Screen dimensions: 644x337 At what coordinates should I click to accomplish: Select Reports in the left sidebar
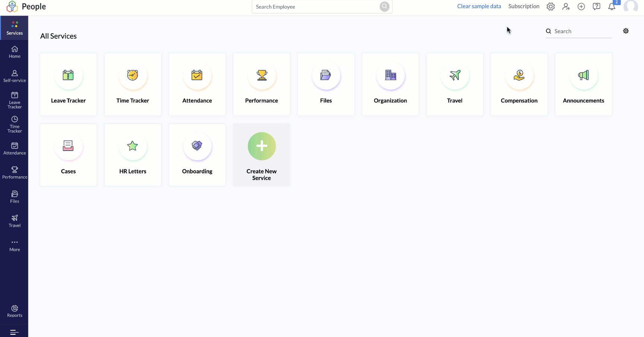[14, 311]
